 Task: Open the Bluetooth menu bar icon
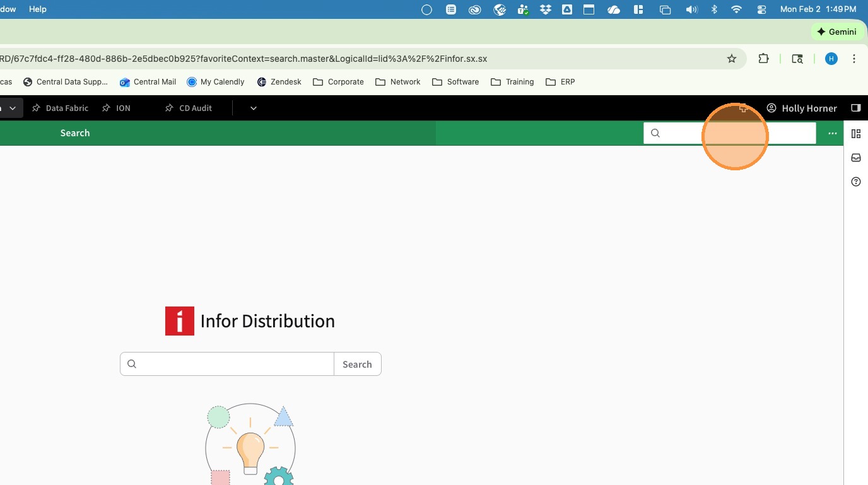click(715, 9)
